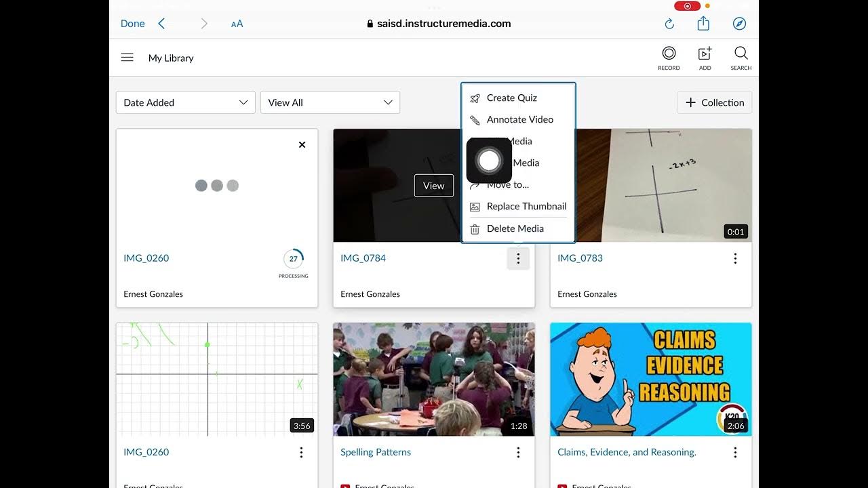The height and width of the screenshot is (488, 868).
Task: Reload the page with the refresh icon
Action: pyautogui.click(x=669, y=24)
